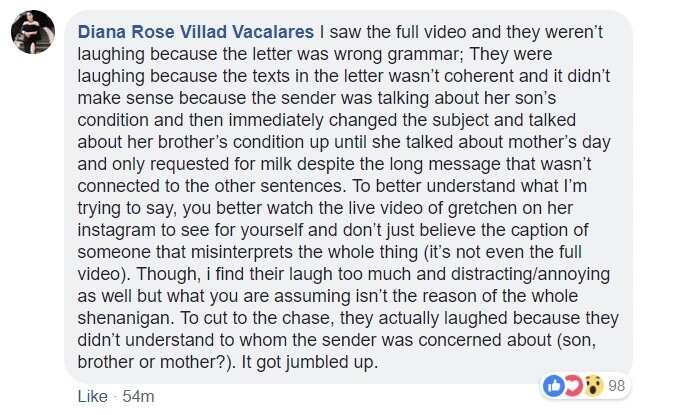Click the words 'mother's day' in the comment

554,142
